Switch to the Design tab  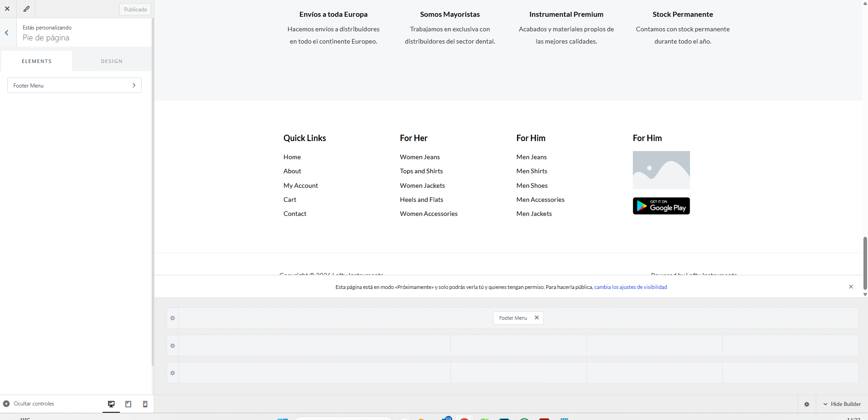click(x=112, y=61)
